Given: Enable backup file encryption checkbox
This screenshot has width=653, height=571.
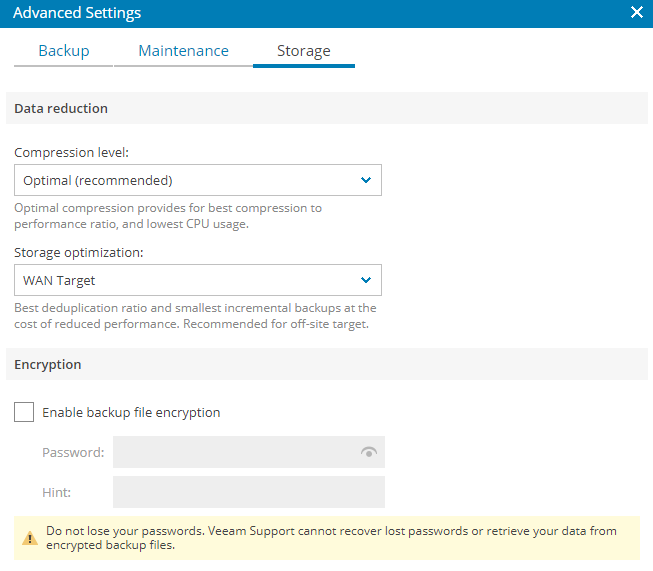Looking at the screenshot, I should click(24, 412).
